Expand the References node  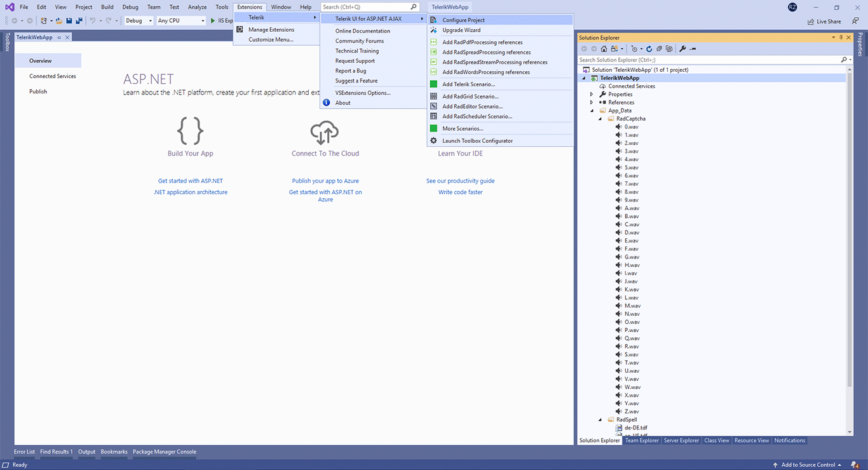coord(591,102)
